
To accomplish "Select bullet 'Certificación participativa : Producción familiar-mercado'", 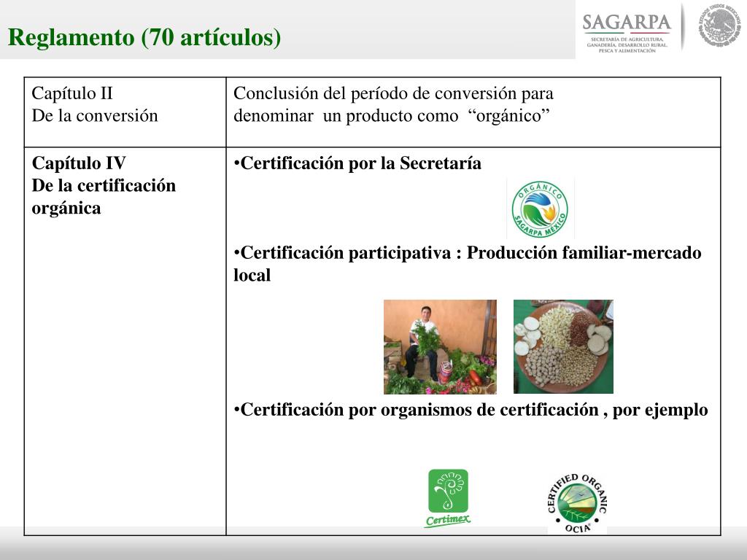I will click(468, 253).
